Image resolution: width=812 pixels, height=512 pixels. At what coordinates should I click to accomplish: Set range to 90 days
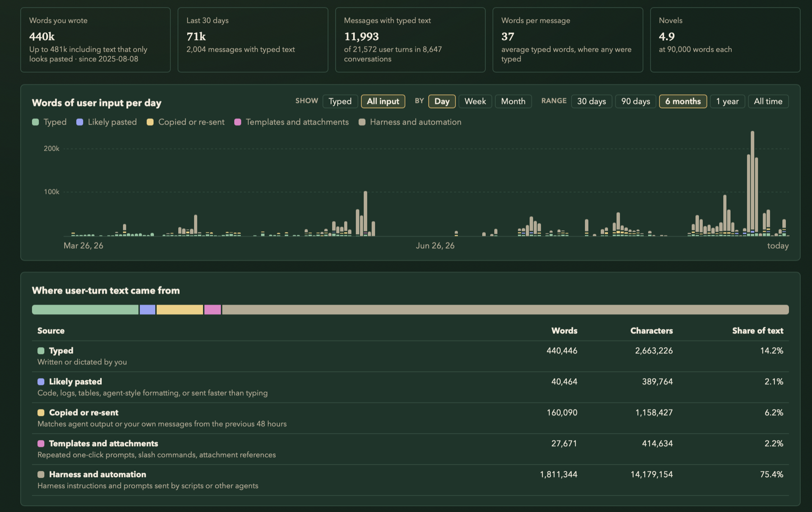[x=636, y=101]
